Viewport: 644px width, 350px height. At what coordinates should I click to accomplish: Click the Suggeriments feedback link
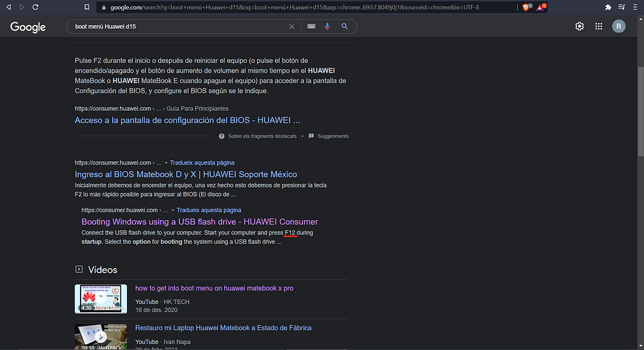point(333,136)
